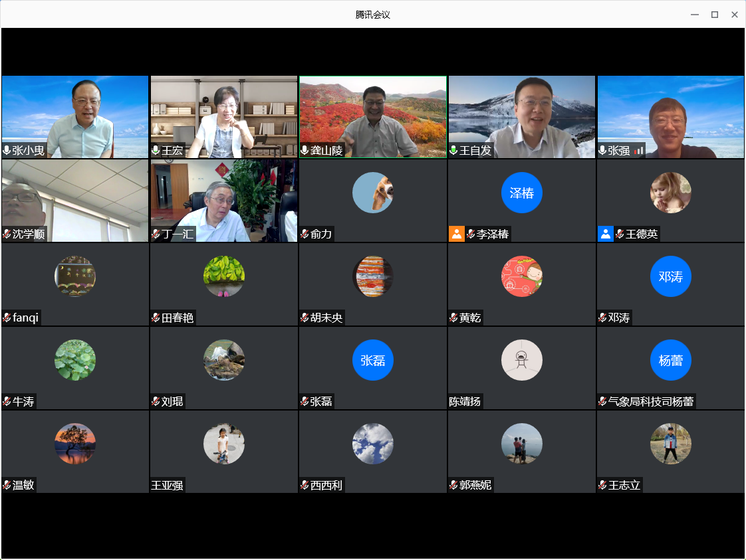Click the name label 王亚强
Viewport: 746px width, 560px height.
167,486
